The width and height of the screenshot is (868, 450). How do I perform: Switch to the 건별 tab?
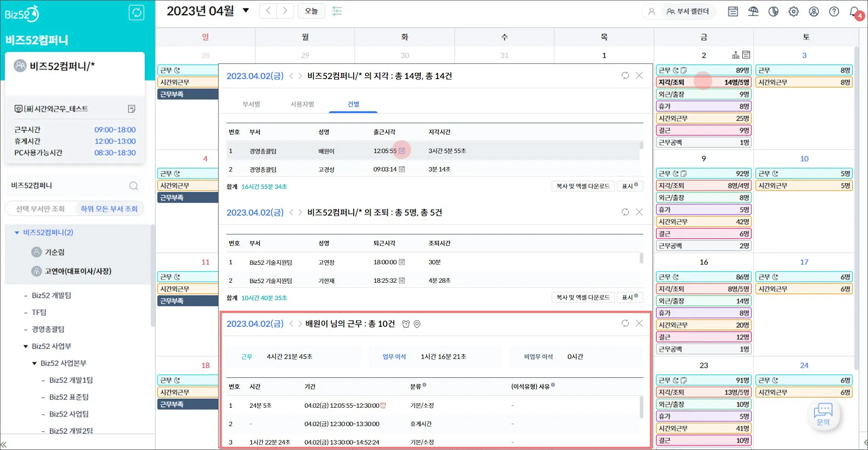[353, 104]
